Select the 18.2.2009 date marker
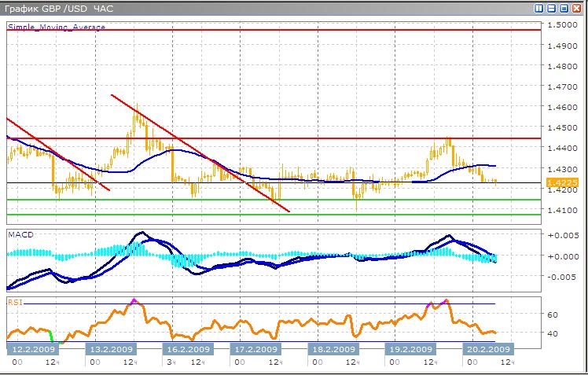 click(331, 349)
